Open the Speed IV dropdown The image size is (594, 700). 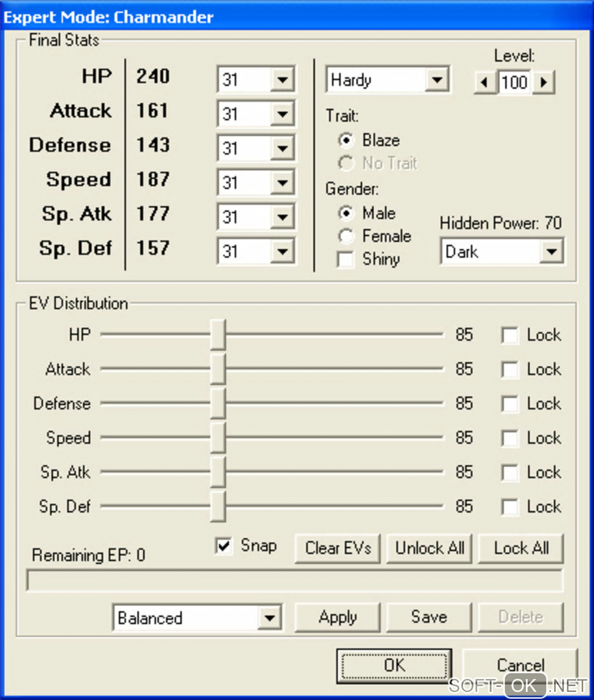tap(282, 183)
